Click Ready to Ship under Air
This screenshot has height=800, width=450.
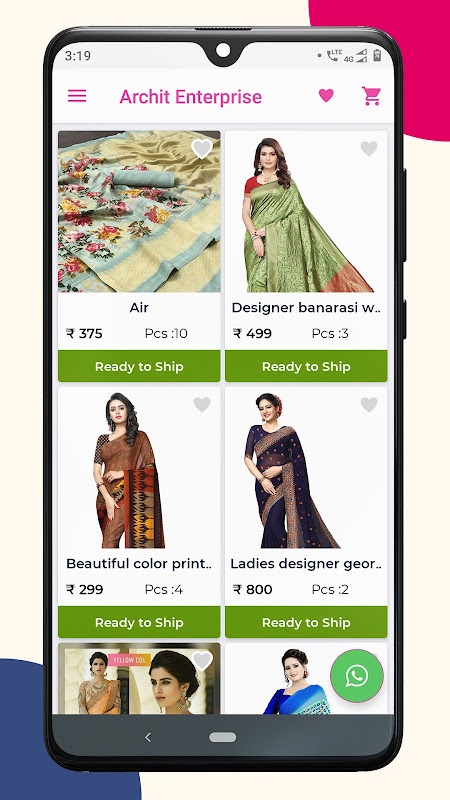coord(139,366)
